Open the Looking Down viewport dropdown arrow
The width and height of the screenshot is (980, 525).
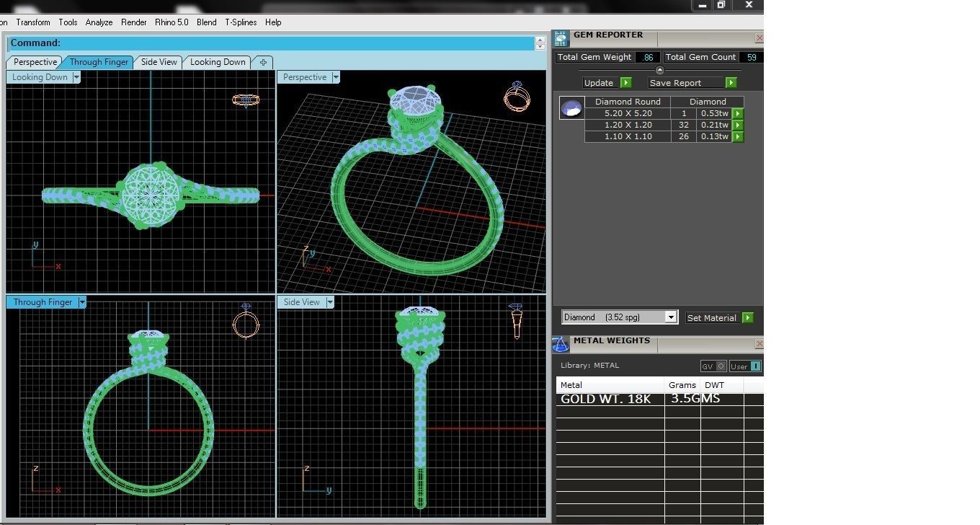click(x=76, y=77)
